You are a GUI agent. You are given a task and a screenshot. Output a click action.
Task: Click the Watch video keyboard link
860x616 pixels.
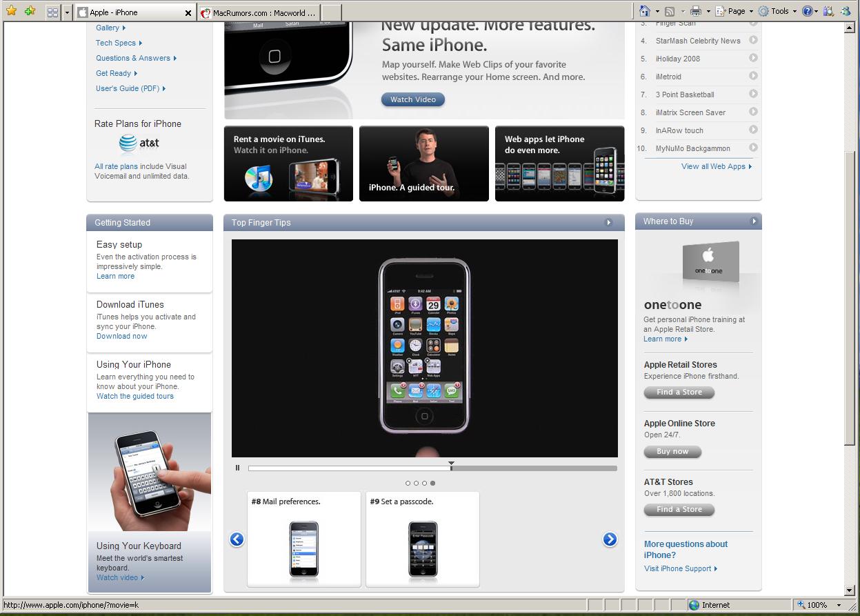click(x=120, y=577)
